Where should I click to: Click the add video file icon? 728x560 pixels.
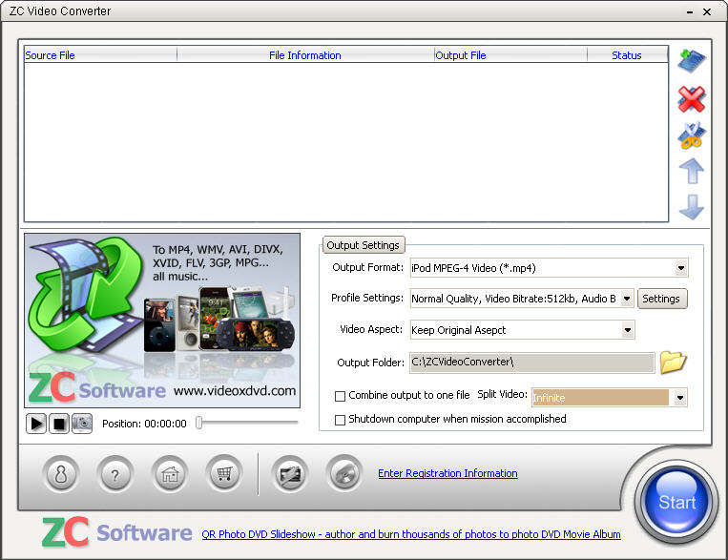pyautogui.click(x=691, y=60)
